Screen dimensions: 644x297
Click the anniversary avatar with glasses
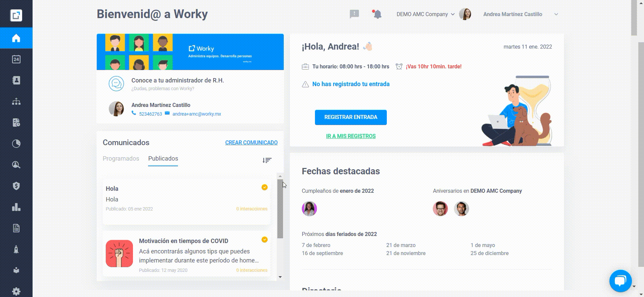pyautogui.click(x=440, y=209)
